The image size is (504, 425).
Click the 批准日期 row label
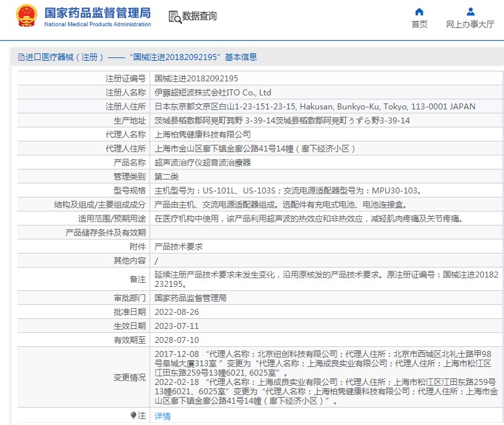(130, 312)
